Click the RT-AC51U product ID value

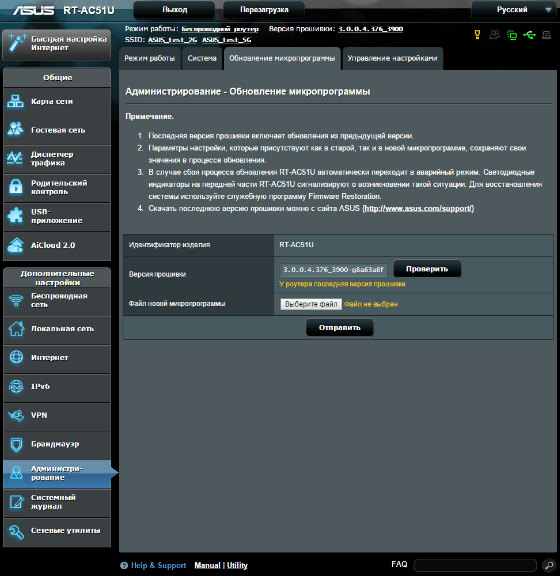coord(297,245)
